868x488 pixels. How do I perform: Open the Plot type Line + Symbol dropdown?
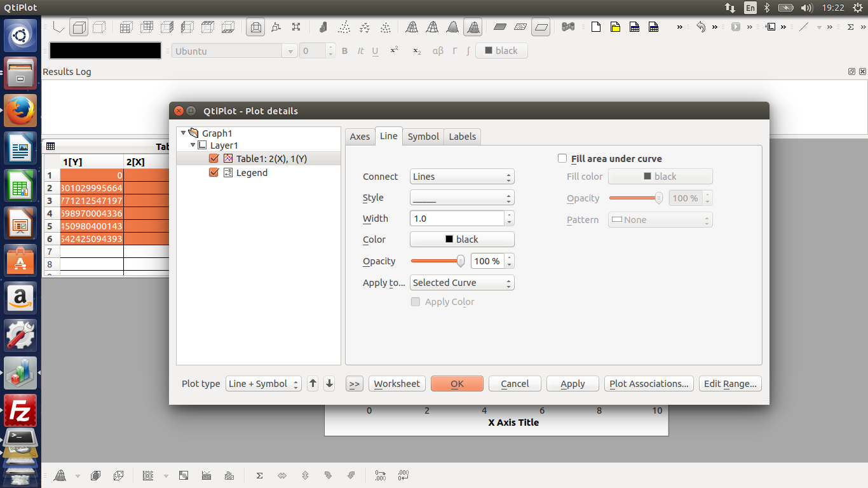[x=264, y=384]
